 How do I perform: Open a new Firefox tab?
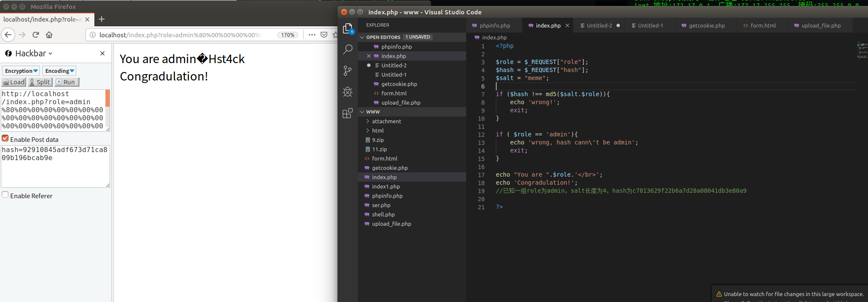102,19
